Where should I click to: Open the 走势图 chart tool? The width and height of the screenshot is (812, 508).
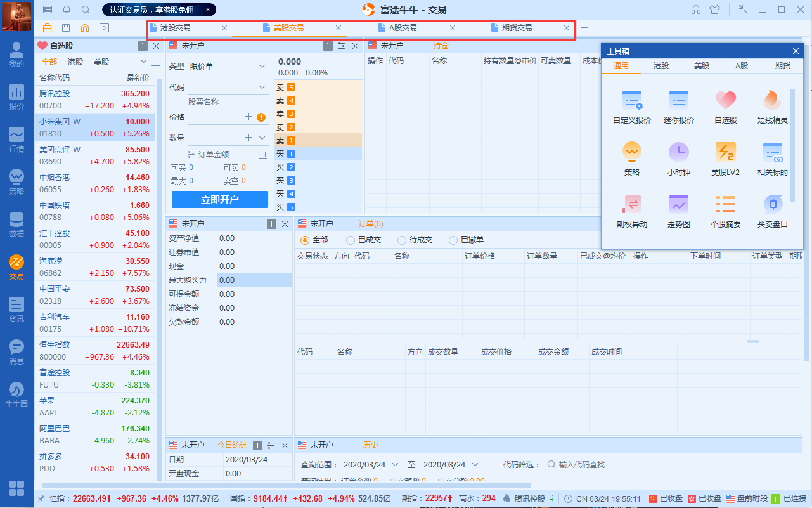(678, 211)
